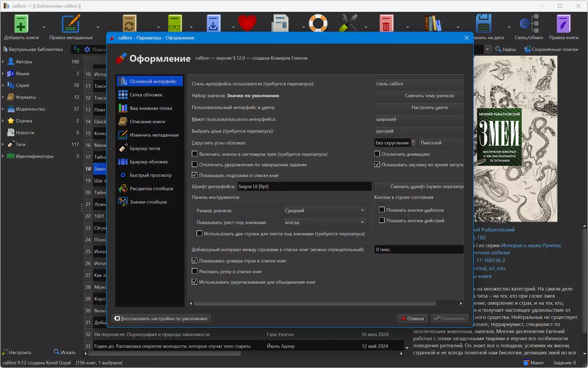
Task: Click the Fetch books download icon
Action: pos(213,24)
